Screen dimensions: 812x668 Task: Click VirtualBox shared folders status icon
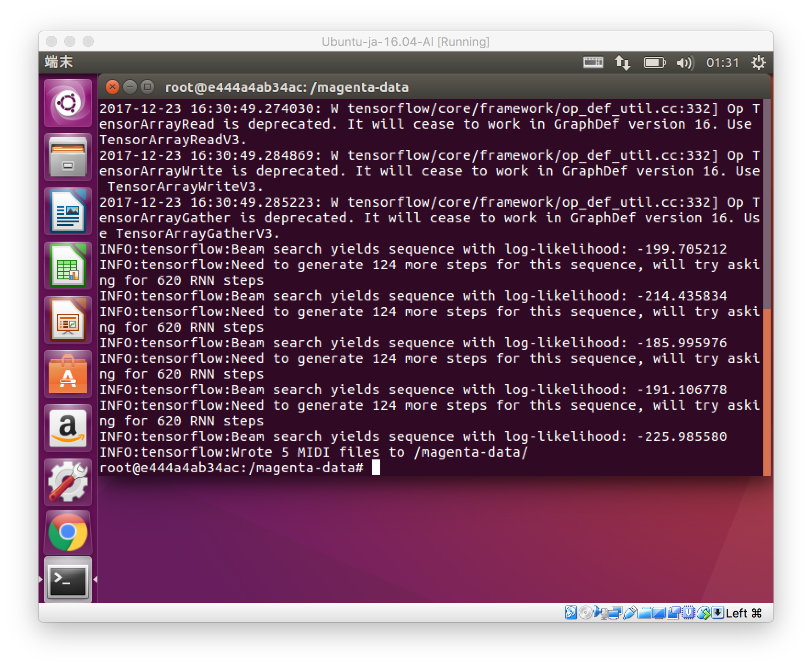tap(644, 612)
